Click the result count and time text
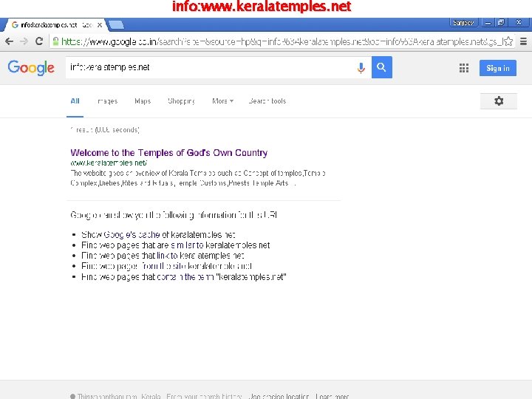This screenshot has width=532, height=399. (104, 130)
